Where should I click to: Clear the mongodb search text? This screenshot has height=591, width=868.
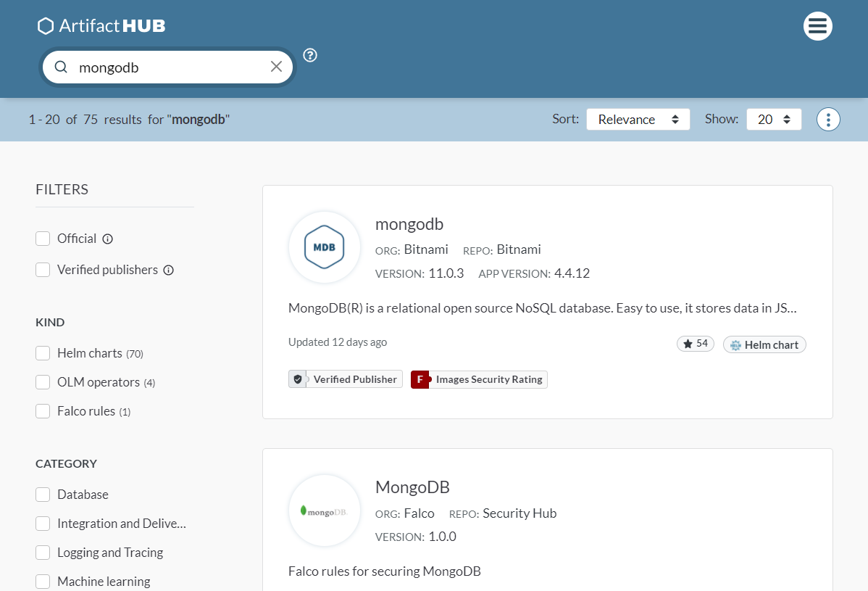pyautogui.click(x=276, y=67)
